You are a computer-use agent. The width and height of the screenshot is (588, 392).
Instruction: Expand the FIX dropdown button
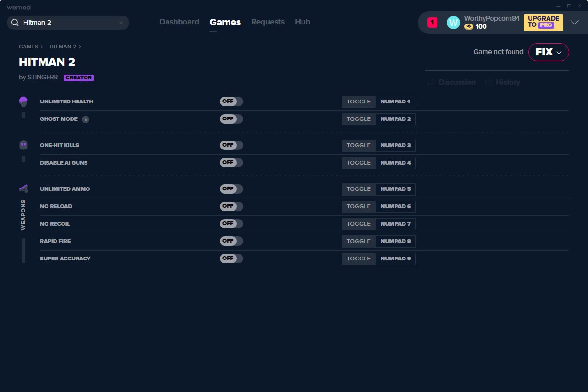tap(548, 52)
